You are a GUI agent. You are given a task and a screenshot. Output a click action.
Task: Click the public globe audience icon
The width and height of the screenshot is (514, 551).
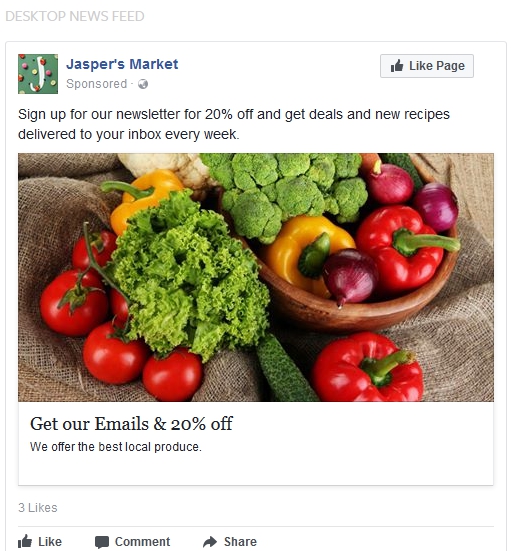click(143, 84)
